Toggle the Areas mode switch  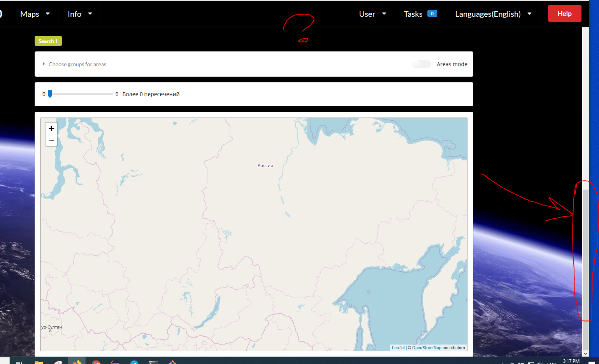[x=422, y=64]
